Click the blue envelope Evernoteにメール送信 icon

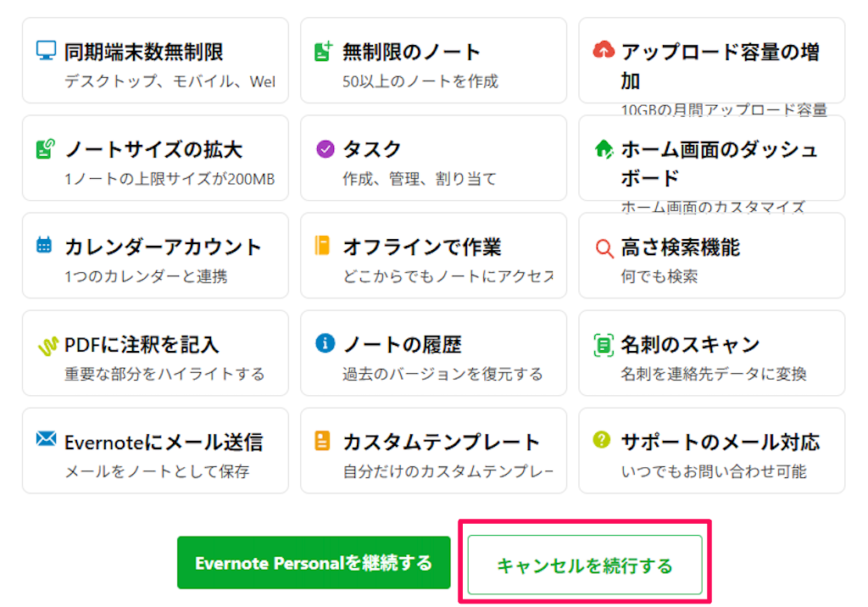tap(47, 440)
